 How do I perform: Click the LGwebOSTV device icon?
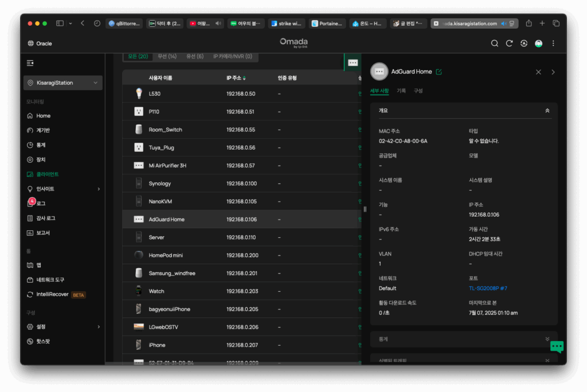coord(139,327)
